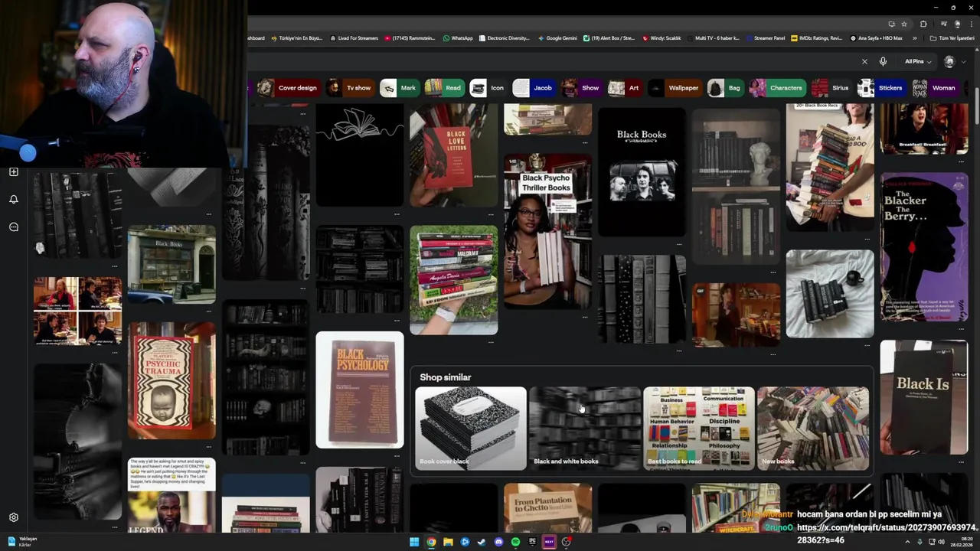This screenshot has width=980, height=551.
Task: Open the Streamer Panel bookmark
Action: pyautogui.click(x=765, y=38)
